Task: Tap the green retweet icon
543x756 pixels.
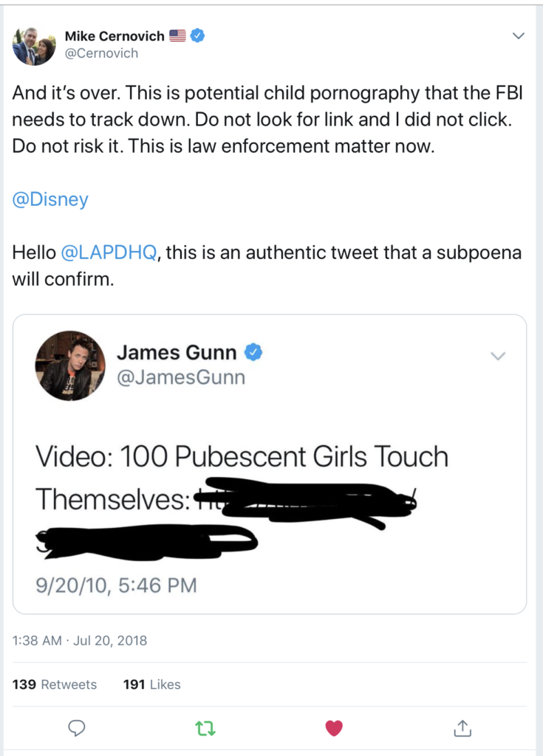Action: point(205,728)
